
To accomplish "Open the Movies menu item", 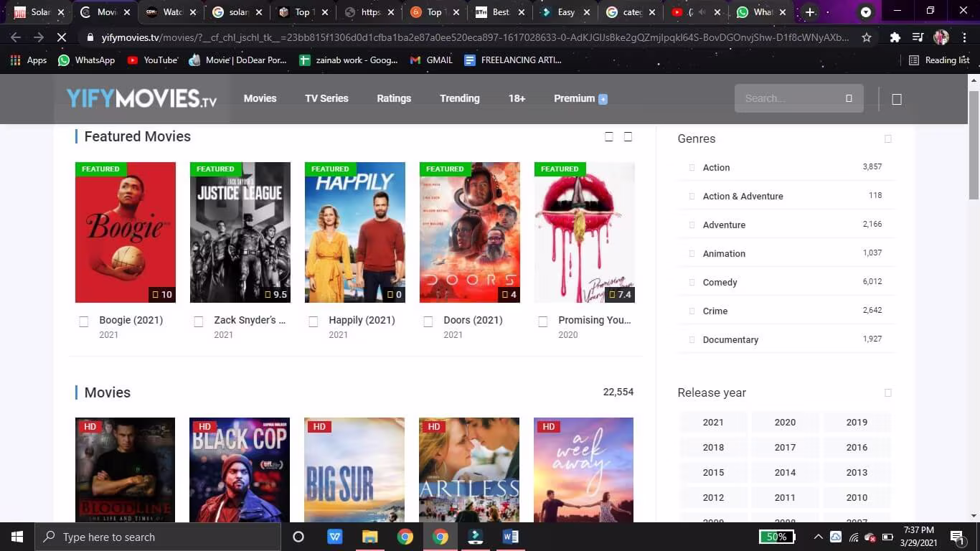I will [260, 98].
